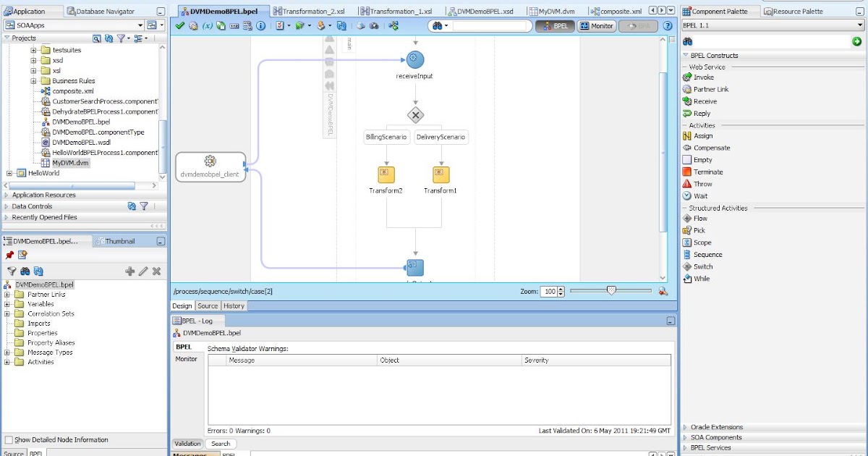Click the Search button below the log panel
The image size is (868, 456).
click(221, 443)
